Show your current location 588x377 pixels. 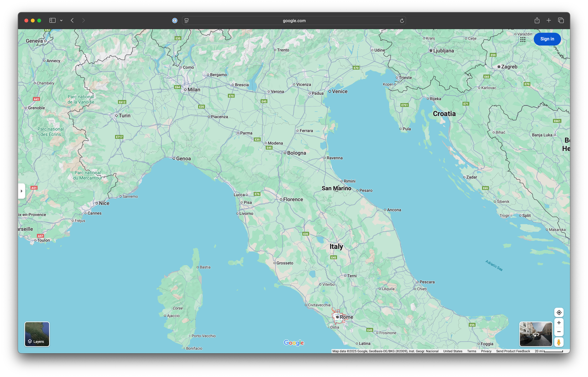click(559, 312)
